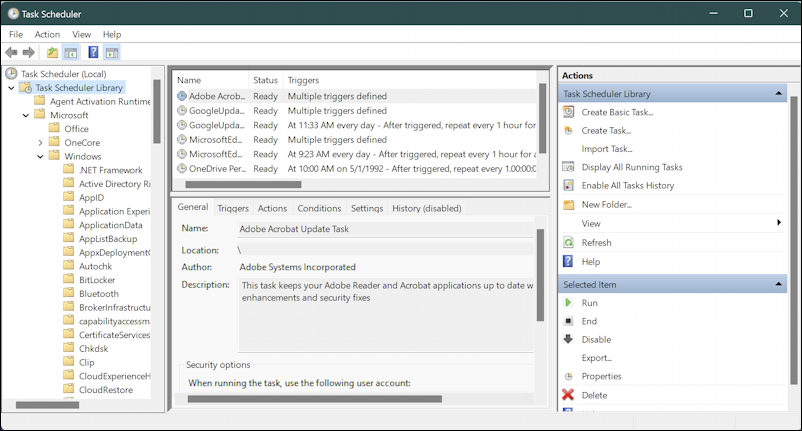The height and width of the screenshot is (431, 802).
Task: Click the Disable action link
Action: 596,339
